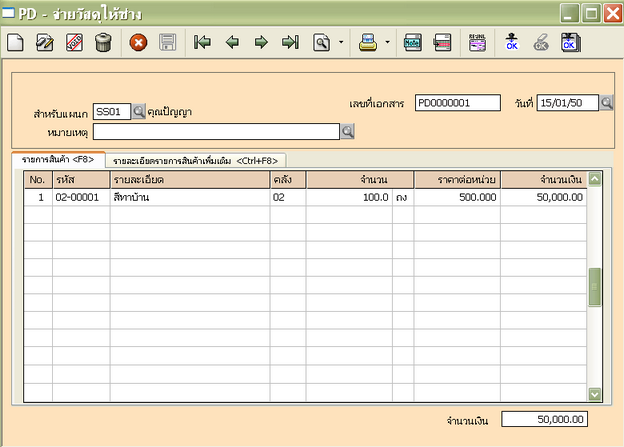Switch to the รายการสินค้า <F8> tab
The height and width of the screenshot is (447, 624).
tap(58, 159)
